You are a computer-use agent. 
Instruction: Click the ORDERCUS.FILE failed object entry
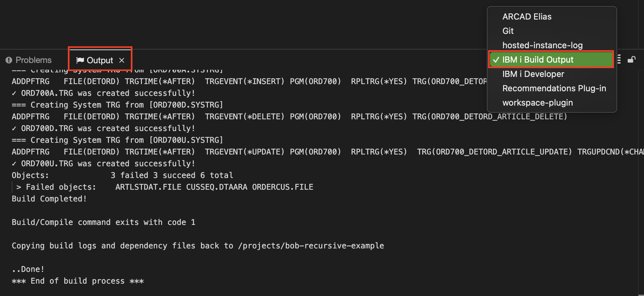click(283, 187)
